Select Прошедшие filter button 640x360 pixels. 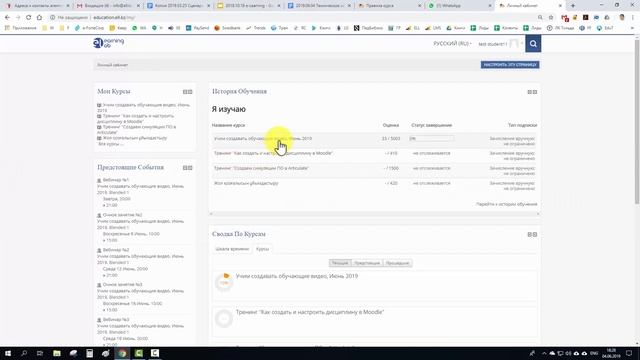pos(397,263)
